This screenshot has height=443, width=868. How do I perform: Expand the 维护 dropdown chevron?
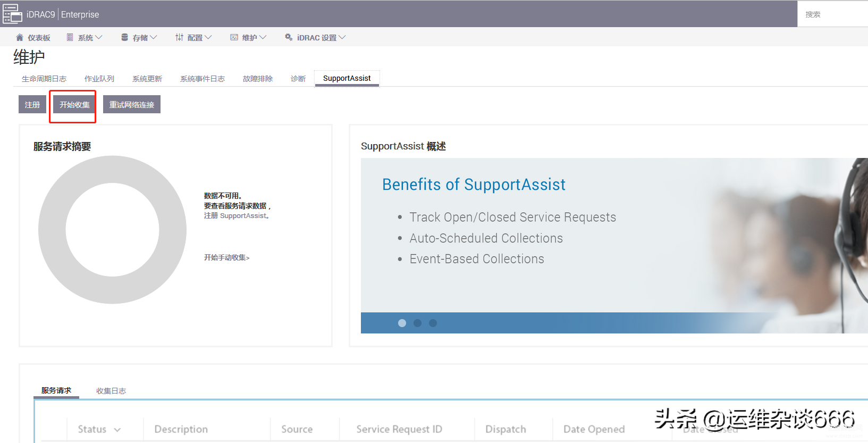coord(263,37)
